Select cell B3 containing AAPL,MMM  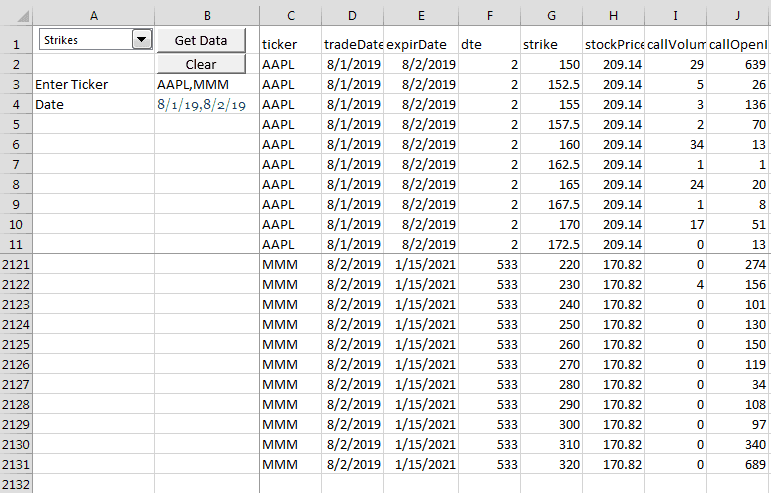coord(207,85)
